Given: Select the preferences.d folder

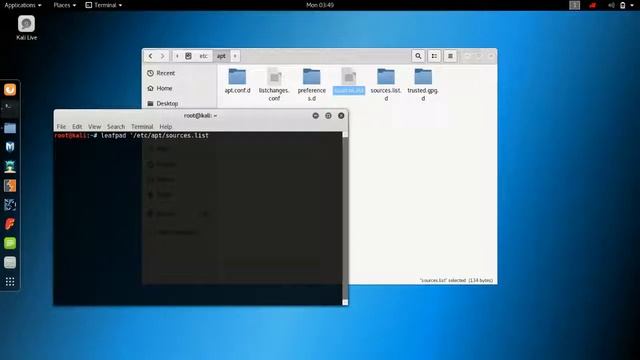Looking at the screenshot, I should 311,84.
